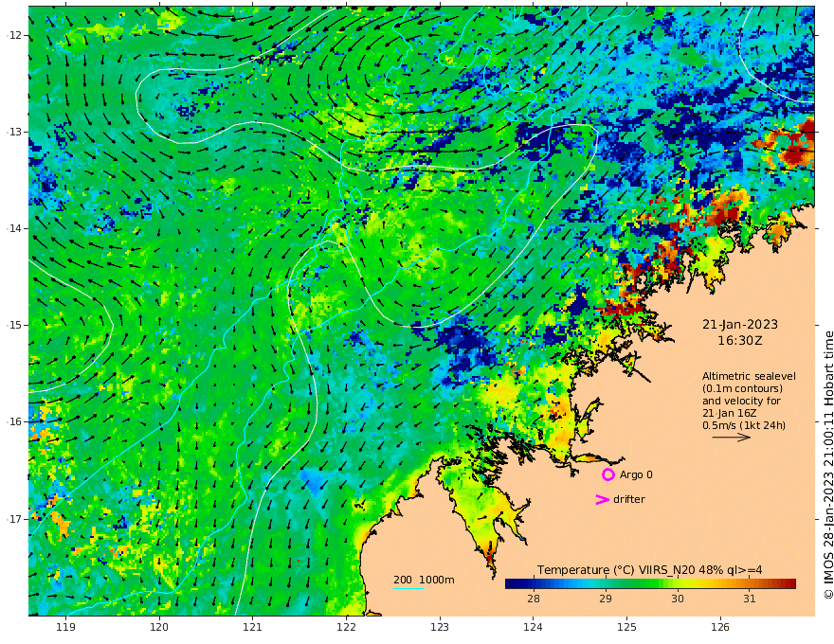Click longitude axis label 122
Screen dimensions: 834x644
[346, 628]
